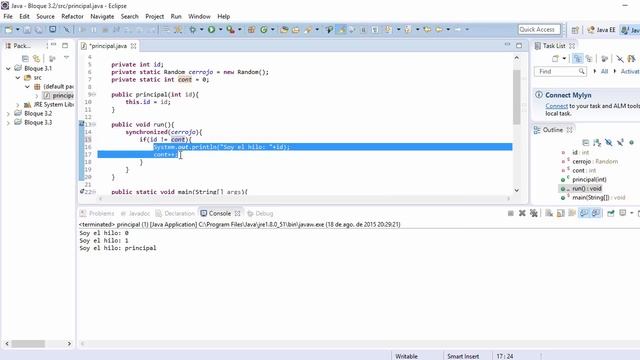This screenshot has width=640, height=360.
Task: Click the Open Perspective icon
Action: (575, 30)
